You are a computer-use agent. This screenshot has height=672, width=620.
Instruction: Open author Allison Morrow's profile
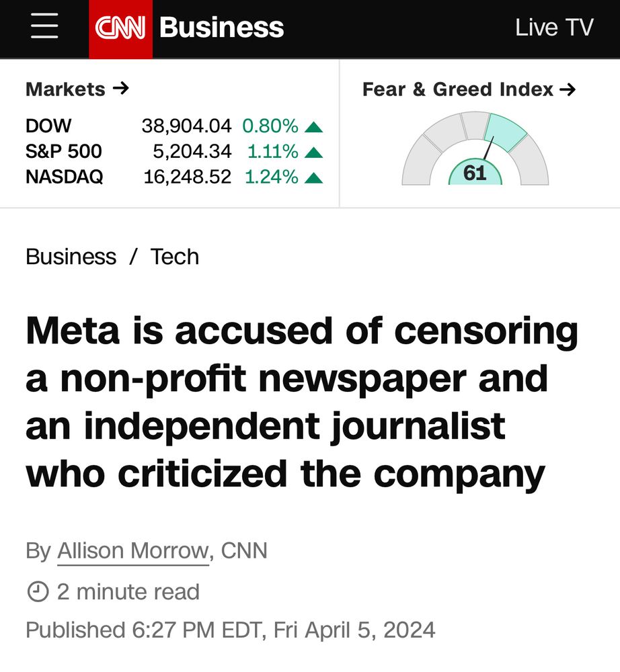[132, 551]
